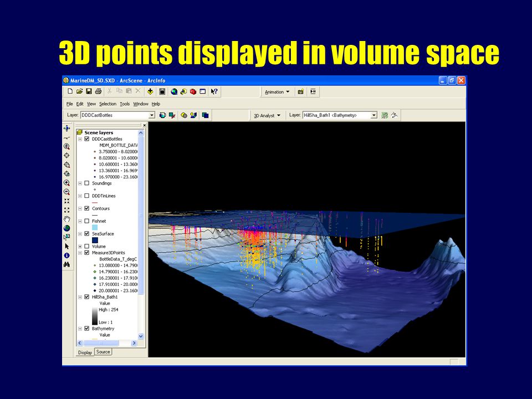Click the SeaSurface dark blue symbol swatch
The width and height of the screenshot is (532, 399).
[x=95, y=240]
